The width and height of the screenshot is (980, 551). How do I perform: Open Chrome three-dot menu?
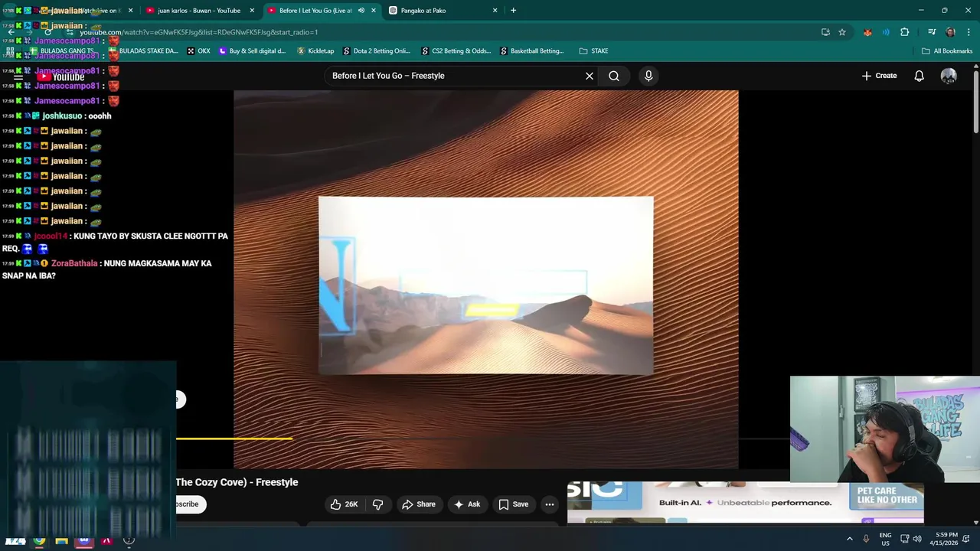(969, 32)
